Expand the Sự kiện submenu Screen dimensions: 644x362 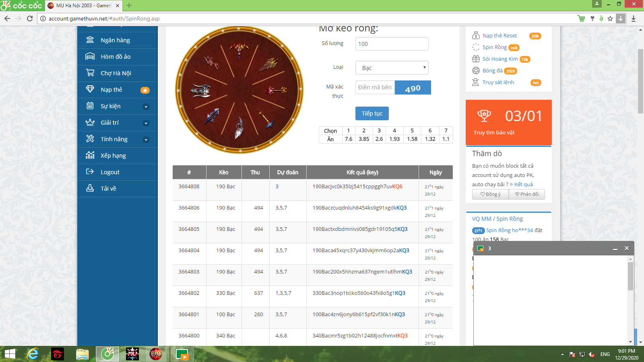tap(146, 107)
